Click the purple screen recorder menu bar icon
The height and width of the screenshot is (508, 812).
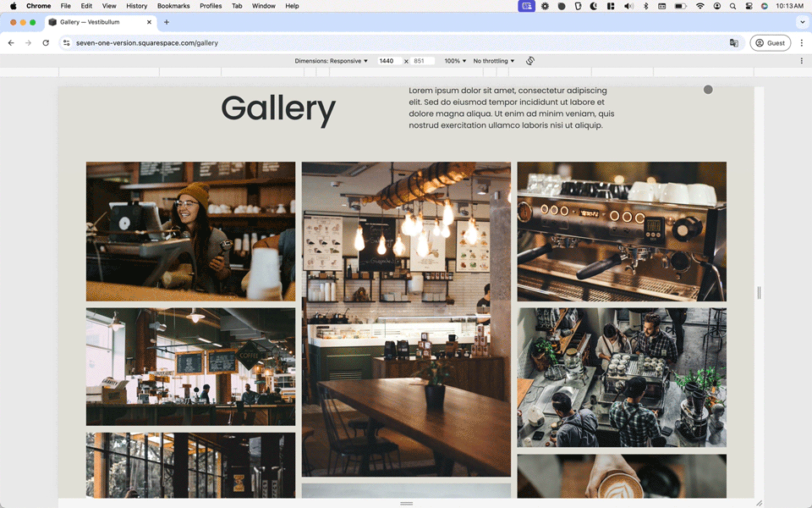coord(526,6)
